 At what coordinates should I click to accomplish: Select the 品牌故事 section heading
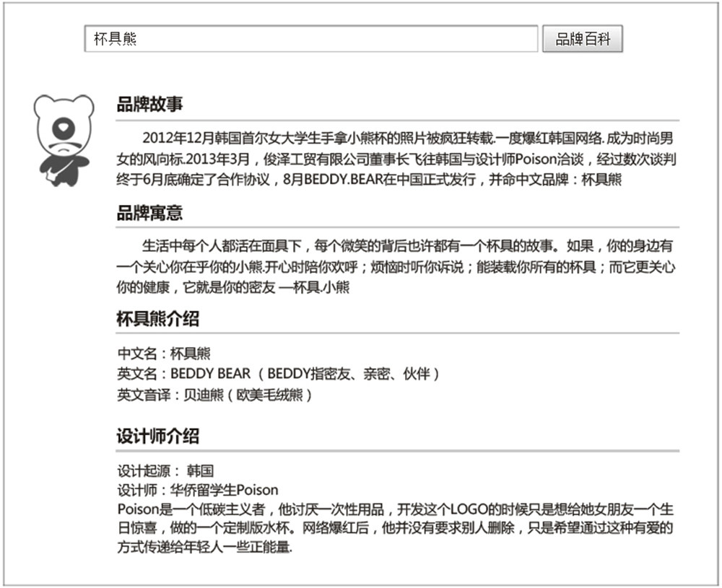click(x=149, y=105)
